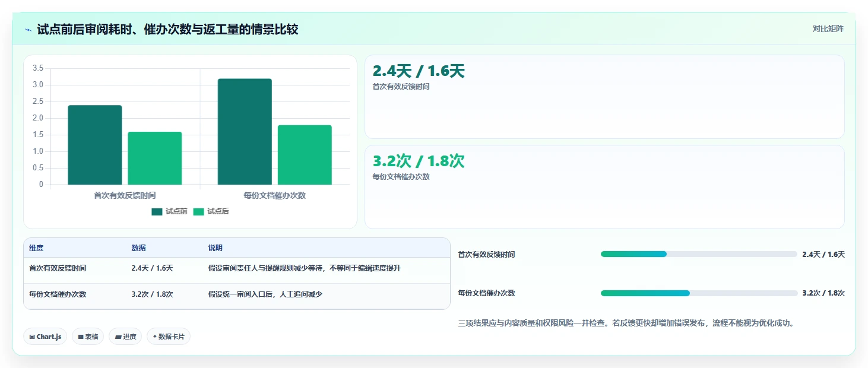The image size is (868, 368).
Task: Click the note 假设统一审阅入口后，人工追问减少
Action: [265, 294]
